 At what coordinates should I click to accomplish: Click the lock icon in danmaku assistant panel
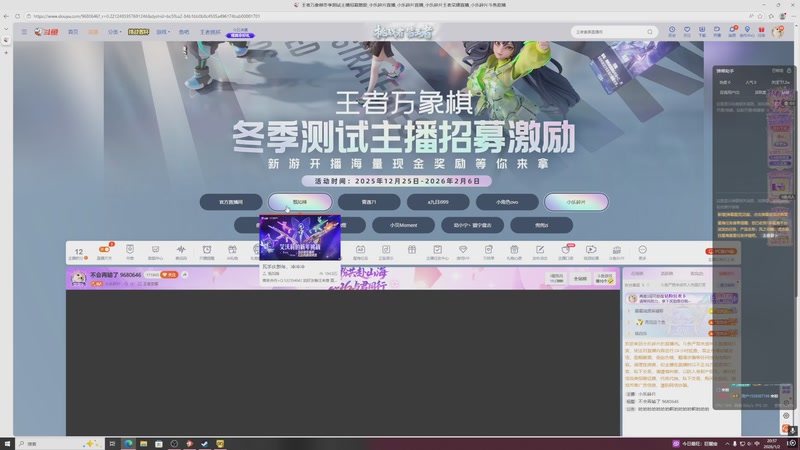(x=789, y=70)
